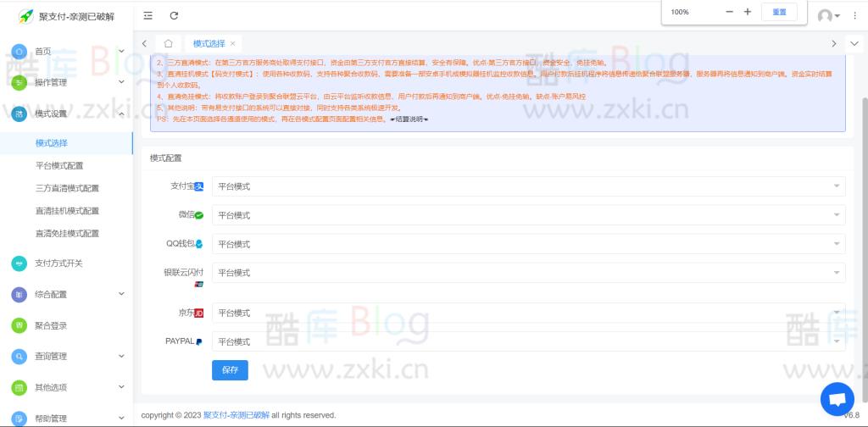Increase zoom with plus button
The width and height of the screenshot is (868, 427).
pyautogui.click(x=748, y=12)
